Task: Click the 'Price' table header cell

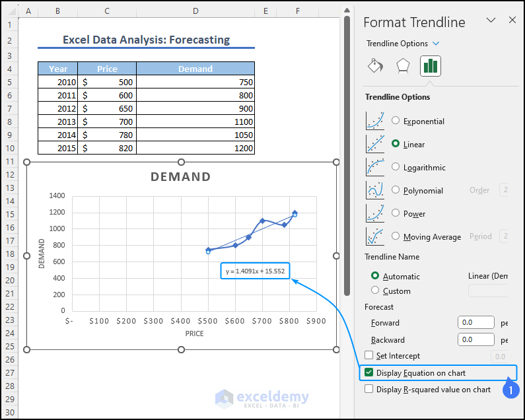Action: 107,69
